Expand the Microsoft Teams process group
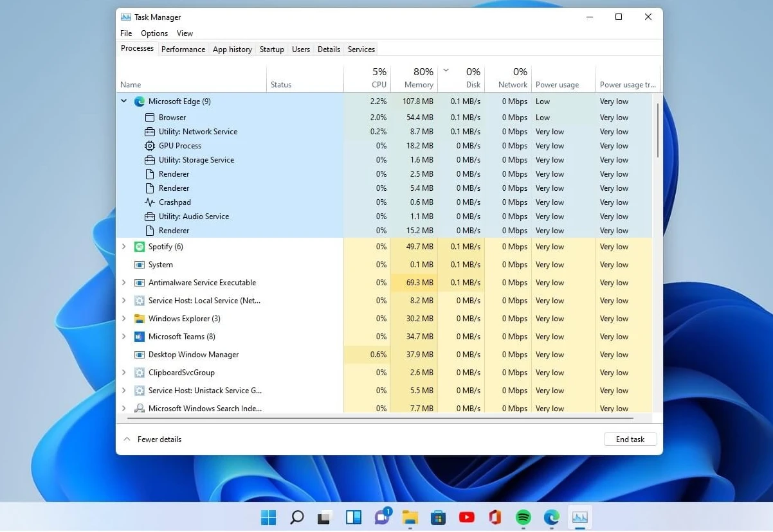This screenshot has height=532, width=773. coord(123,337)
